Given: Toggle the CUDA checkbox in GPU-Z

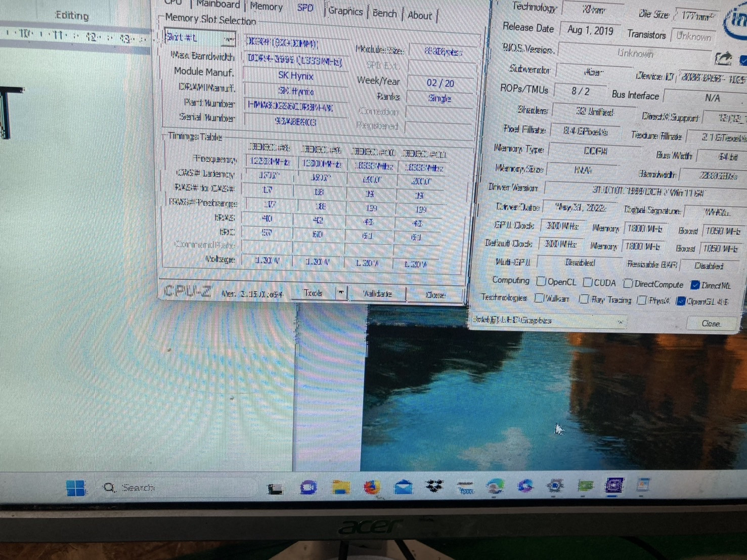Looking at the screenshot, I should coord(588,282).
